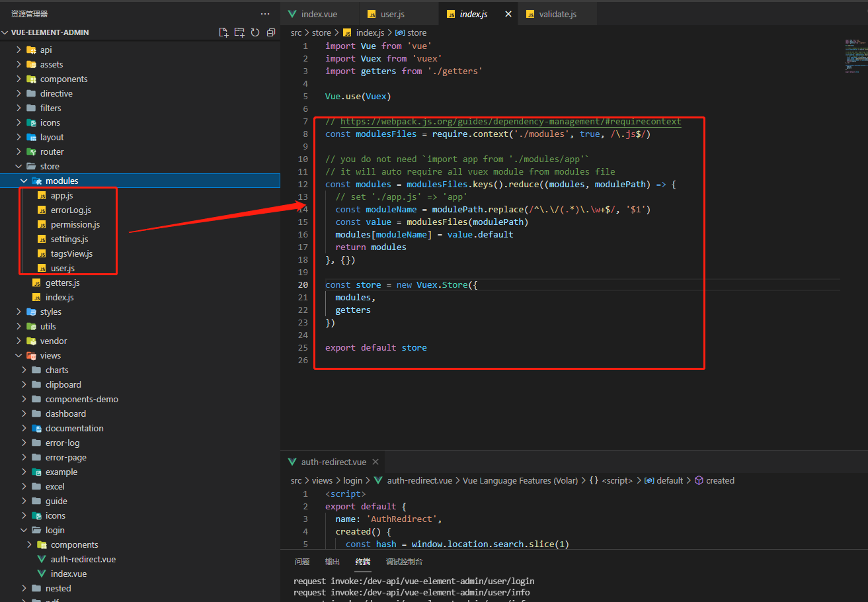
Task: Open the 问题 panel tab
Action: (x=302, y=562)
